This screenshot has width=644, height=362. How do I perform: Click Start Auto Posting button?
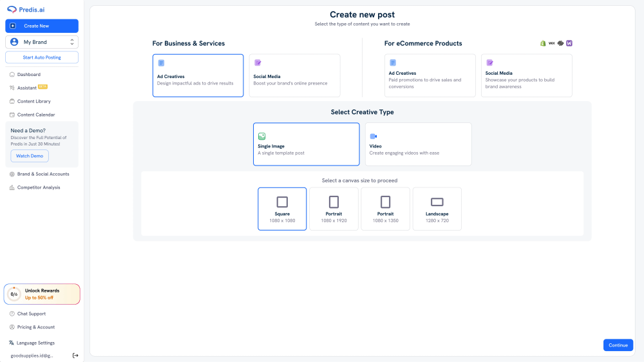[x=42, y=57]
